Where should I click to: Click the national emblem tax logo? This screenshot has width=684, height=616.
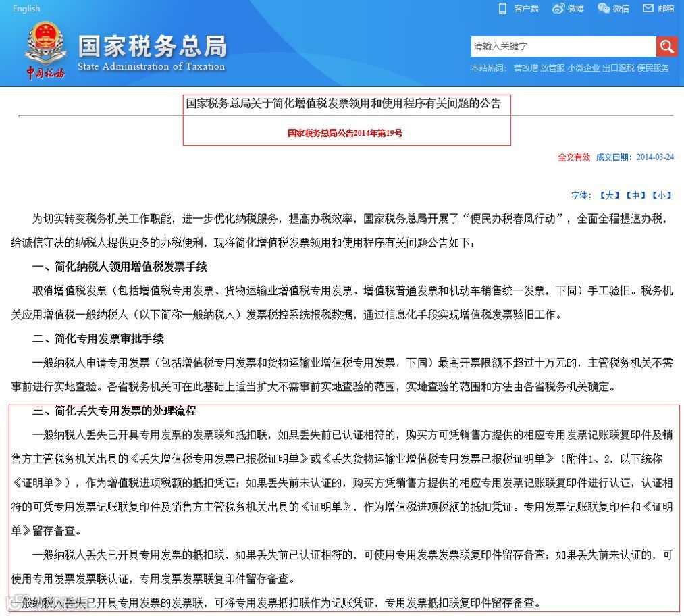[x=45, y=50]
